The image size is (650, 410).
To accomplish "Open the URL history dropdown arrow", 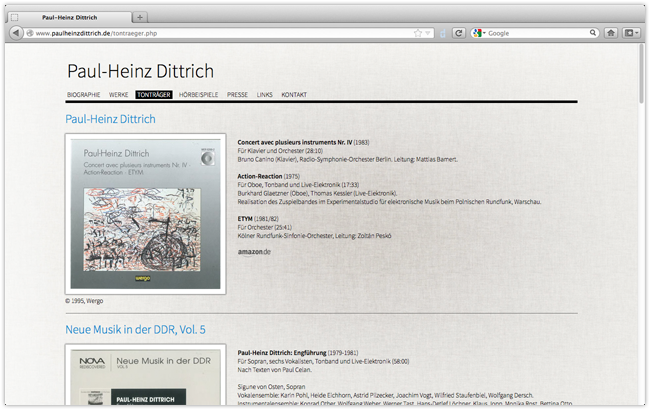I will (x=427, y=33).
